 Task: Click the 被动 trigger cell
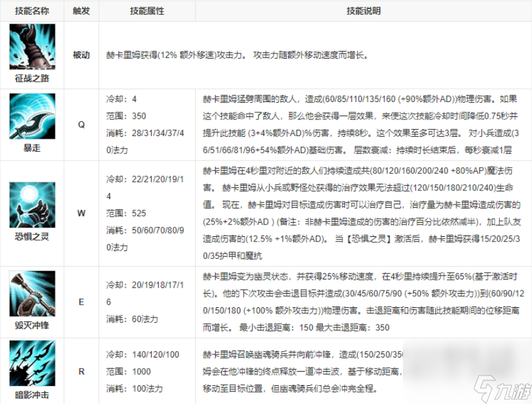coord(81,55)
